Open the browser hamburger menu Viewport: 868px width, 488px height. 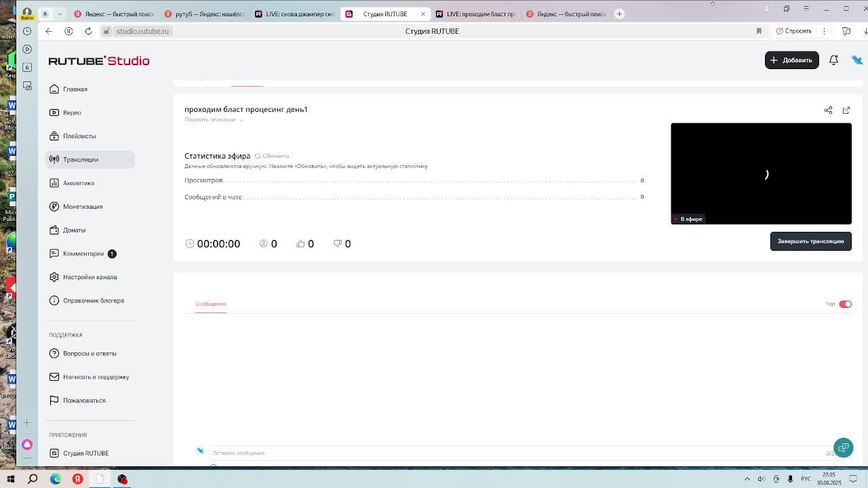[806, 8]
